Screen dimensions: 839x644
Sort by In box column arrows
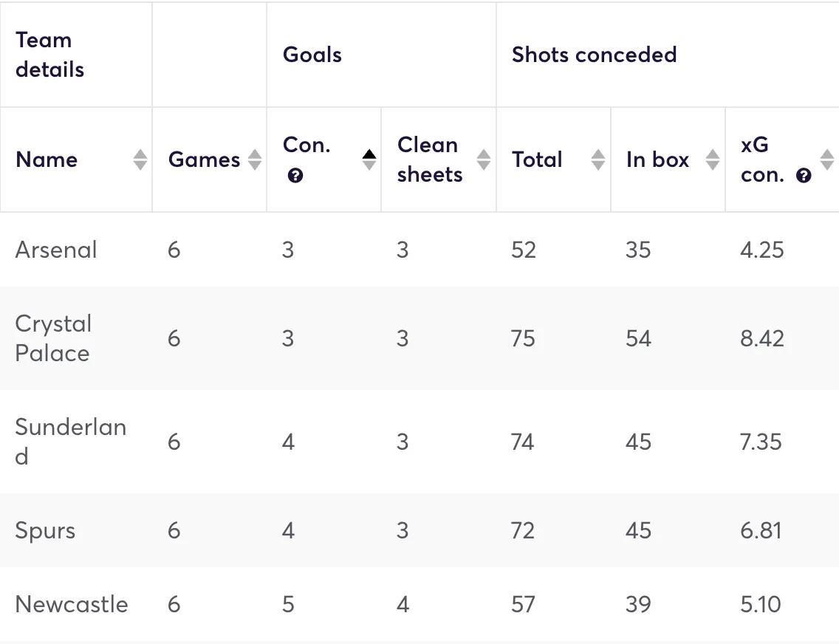713,160
